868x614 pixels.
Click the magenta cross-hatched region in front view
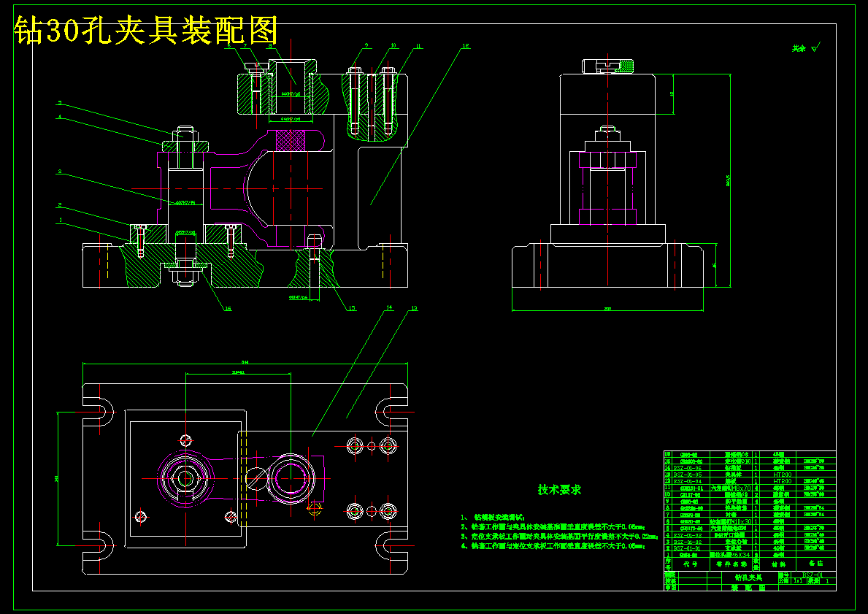291,141
